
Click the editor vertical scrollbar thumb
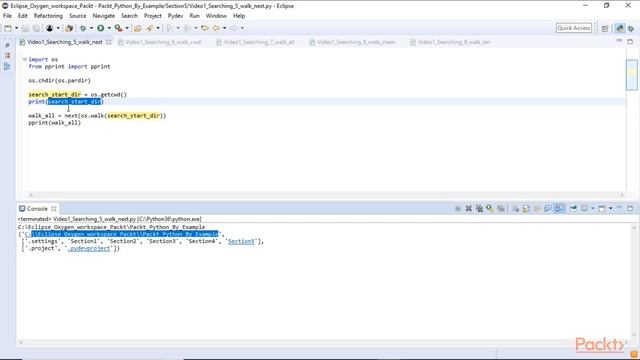(632, 74)
